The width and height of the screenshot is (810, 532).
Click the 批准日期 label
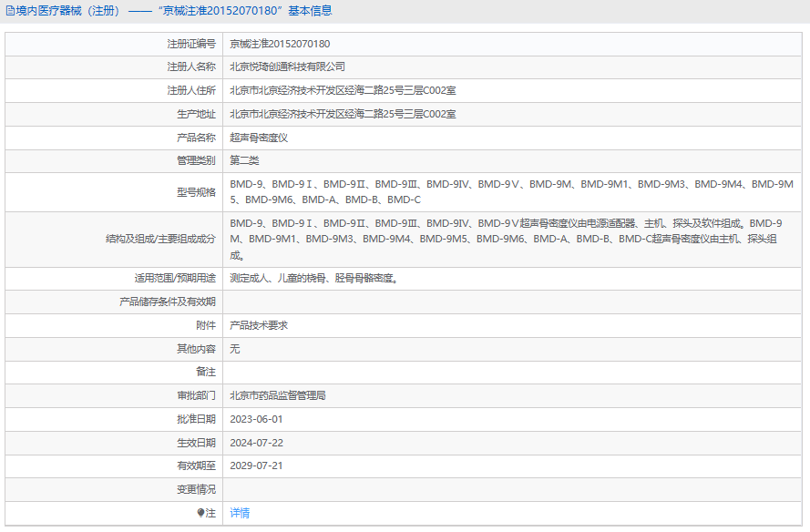196,419
